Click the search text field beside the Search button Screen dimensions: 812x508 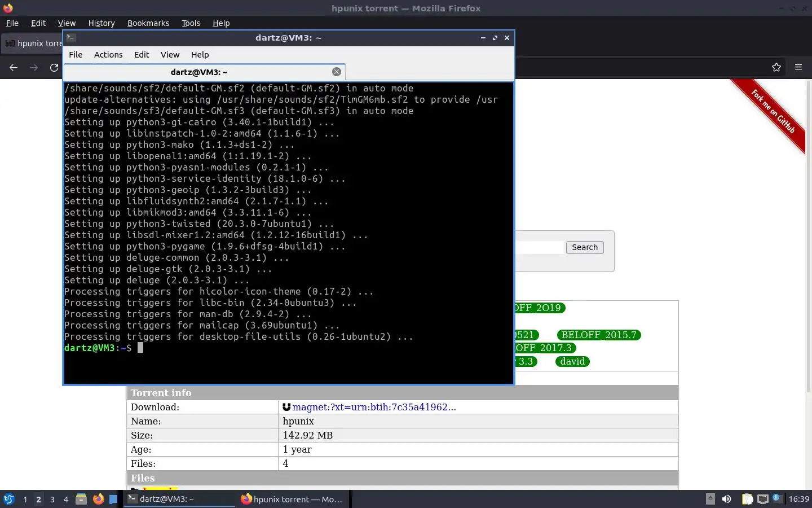tap(539, 247)
